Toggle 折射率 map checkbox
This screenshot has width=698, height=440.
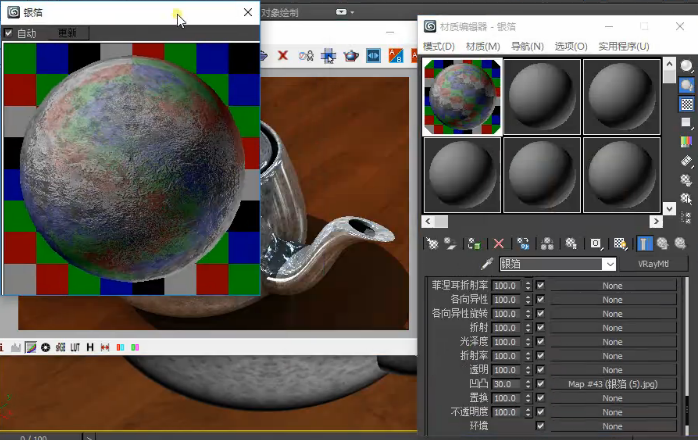pyautogui.click(x=540, y=355)
